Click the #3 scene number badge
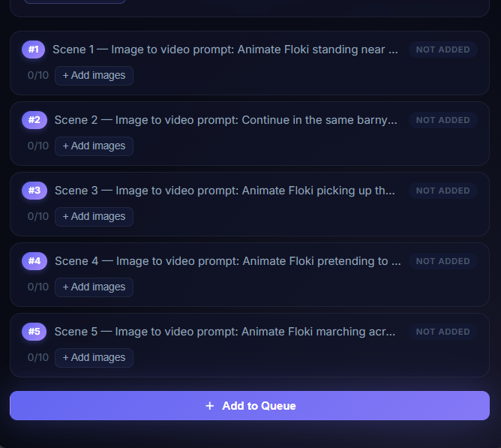501x448 pixels. (34, 191)
